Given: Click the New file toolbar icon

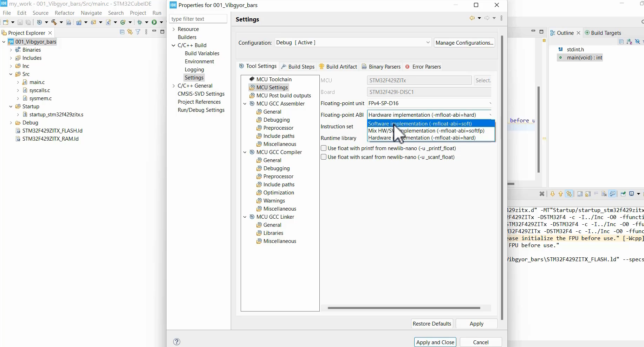Looking at the screenshot, I should (6, 22).
